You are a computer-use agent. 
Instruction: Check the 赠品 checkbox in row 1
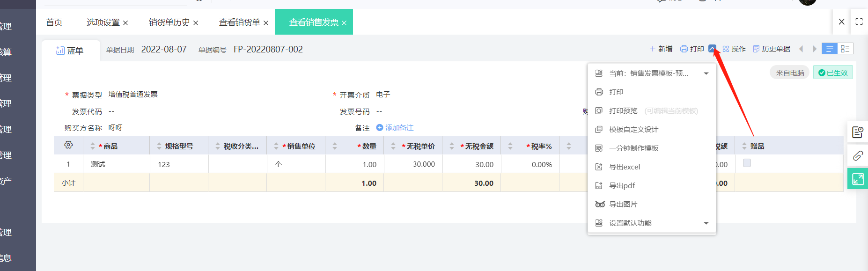747,163
